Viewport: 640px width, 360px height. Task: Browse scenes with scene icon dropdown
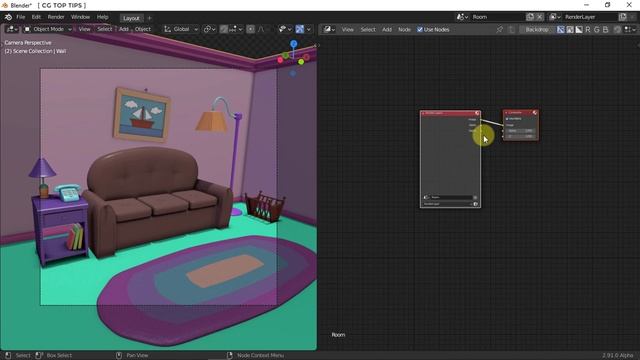click(462, 17)
